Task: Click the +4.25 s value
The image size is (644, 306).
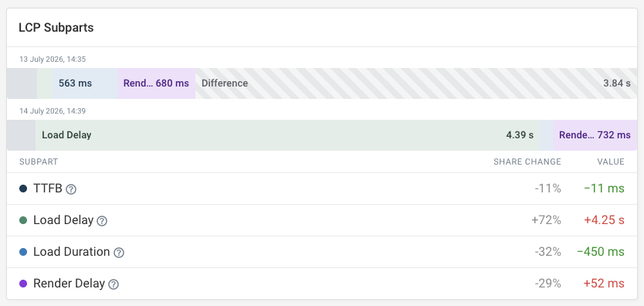Action: [604, 220]
